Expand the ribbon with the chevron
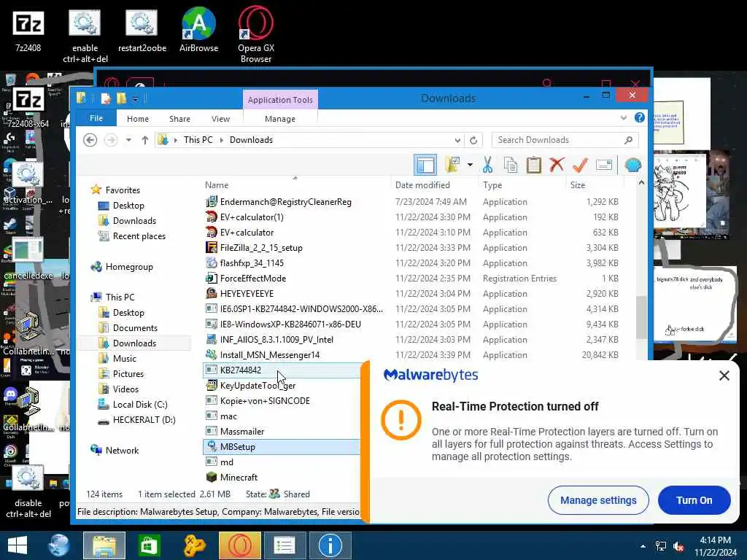Screen dimensions: 747x560 623,117
